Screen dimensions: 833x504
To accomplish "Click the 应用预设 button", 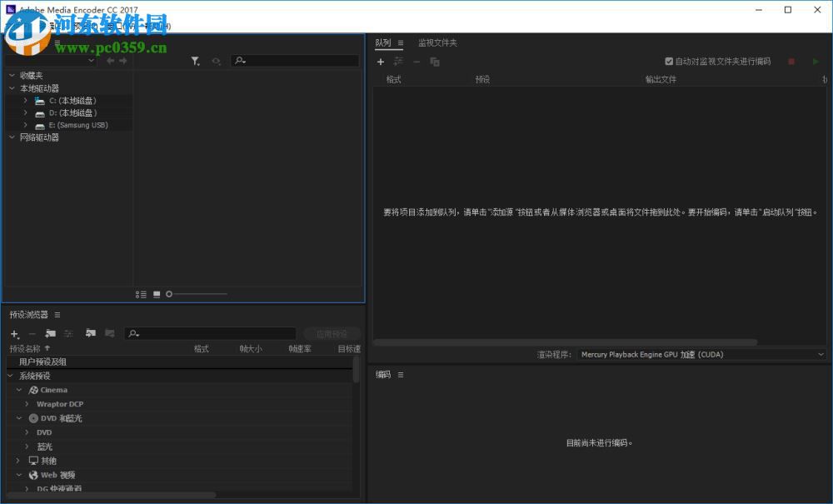I will point(332,333).
